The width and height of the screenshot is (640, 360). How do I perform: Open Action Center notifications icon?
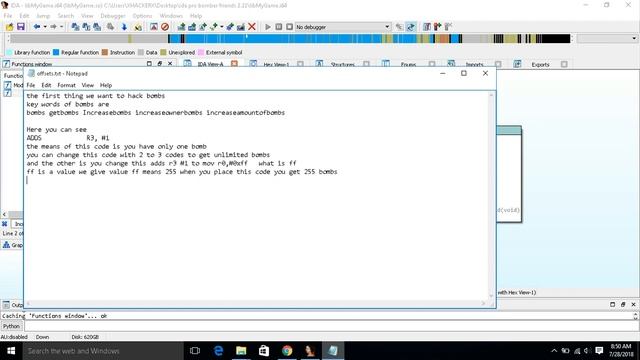click(x=599, y=351)
